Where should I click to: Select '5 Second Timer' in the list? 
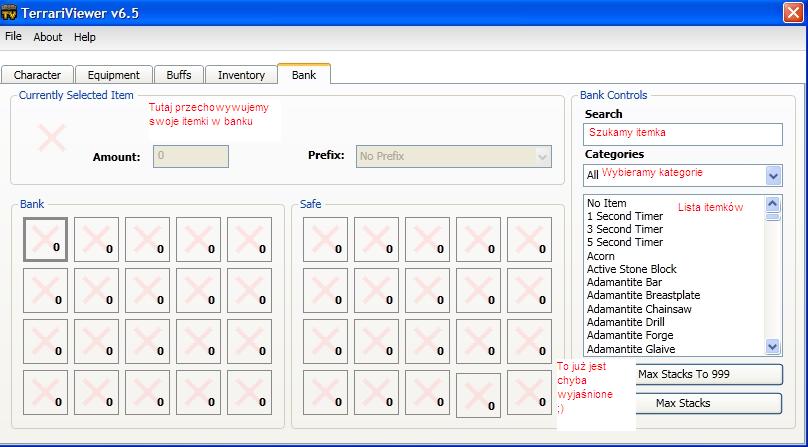674,242
